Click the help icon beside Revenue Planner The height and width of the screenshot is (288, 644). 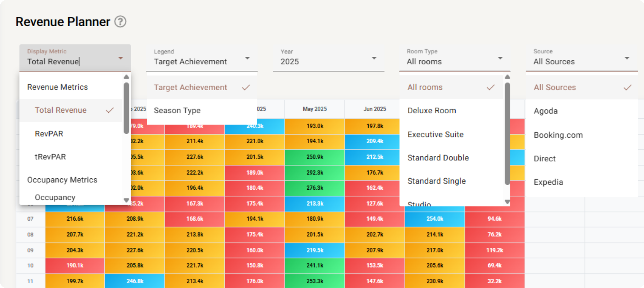coord(120,22)
